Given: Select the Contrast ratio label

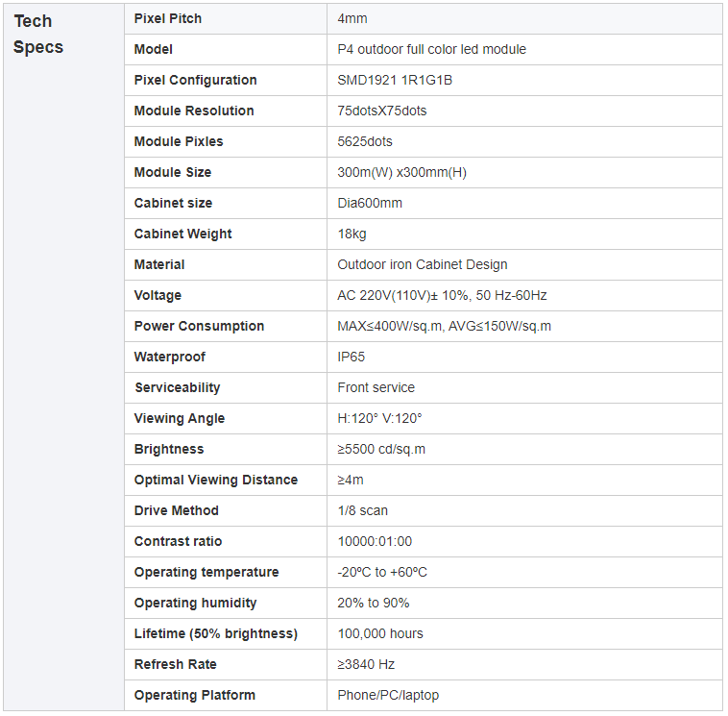Looking at the screenshot, I should pyautogui.click(x=178, y=541).
